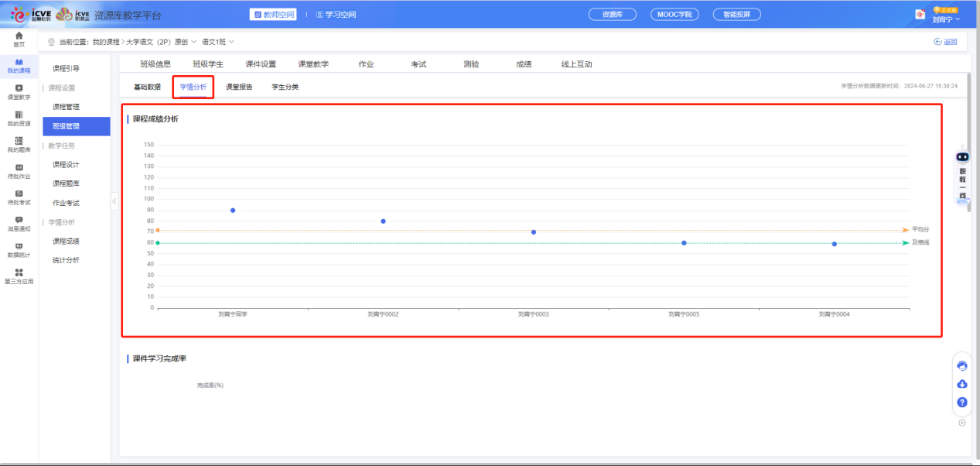The image size is (980, 466).
Task: Click the blue help question mark icon
Action: 962,403
